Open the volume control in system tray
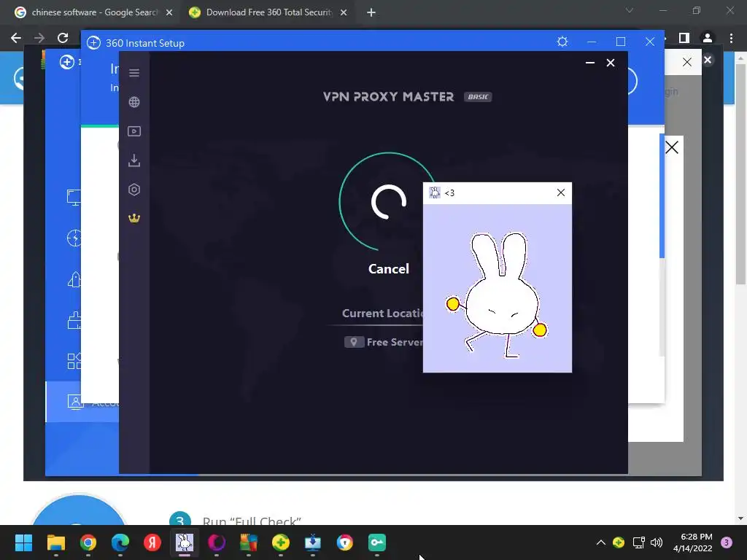This screenshot has width=747, height=560. (657, 542)
